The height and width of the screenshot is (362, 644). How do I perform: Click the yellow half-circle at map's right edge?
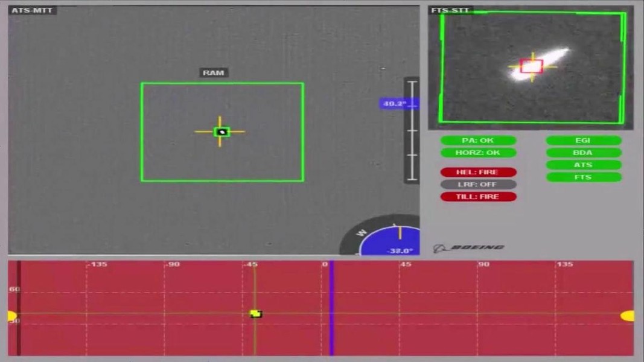click(x=627, y=316)
